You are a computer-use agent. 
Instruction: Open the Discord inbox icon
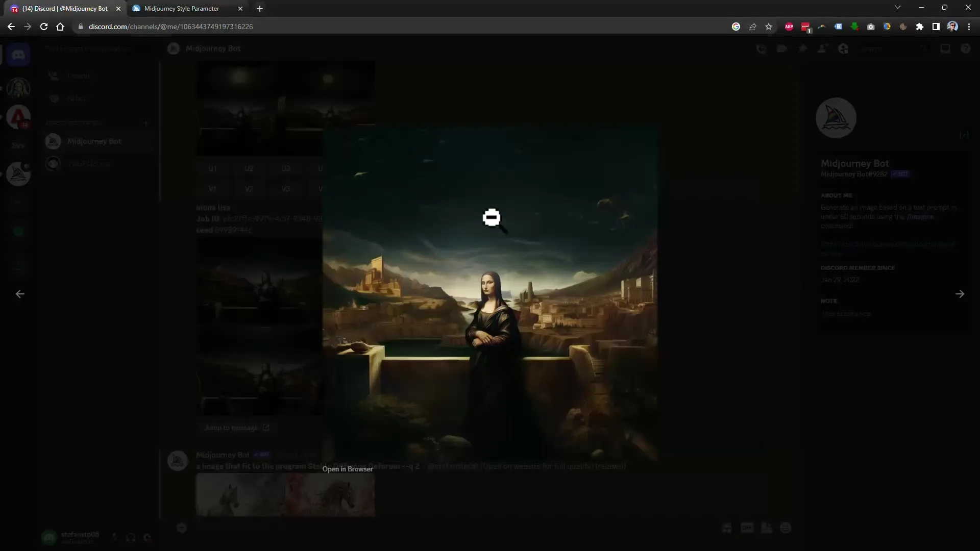945,48
